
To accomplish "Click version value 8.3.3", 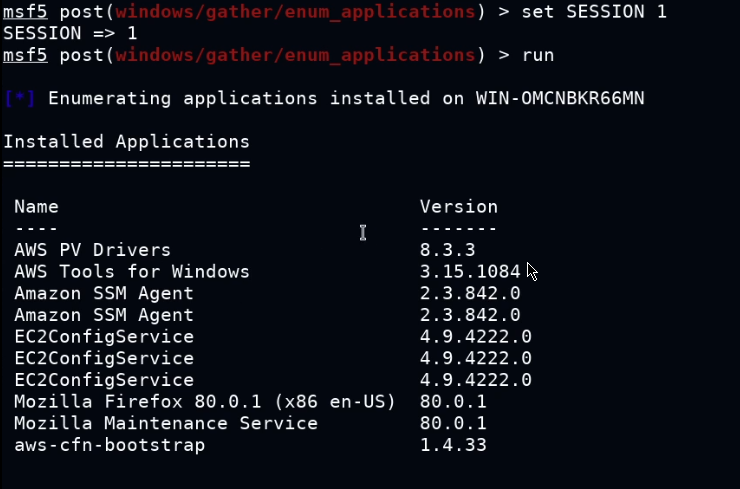I will click(x=447, y=250).
